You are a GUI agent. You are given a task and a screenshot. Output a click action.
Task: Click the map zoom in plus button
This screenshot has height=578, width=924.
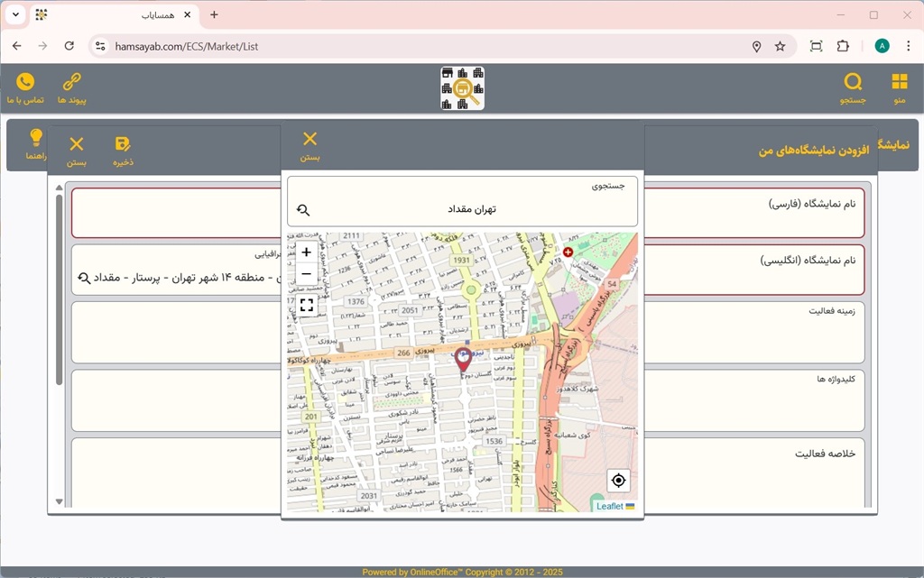[307, 252]
